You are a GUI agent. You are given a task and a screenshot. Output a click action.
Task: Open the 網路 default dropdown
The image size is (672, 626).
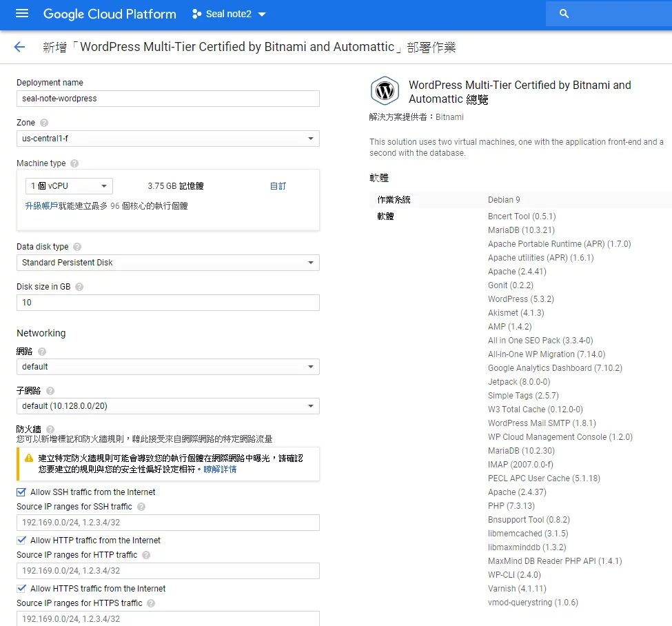click(x=168, y=367)
